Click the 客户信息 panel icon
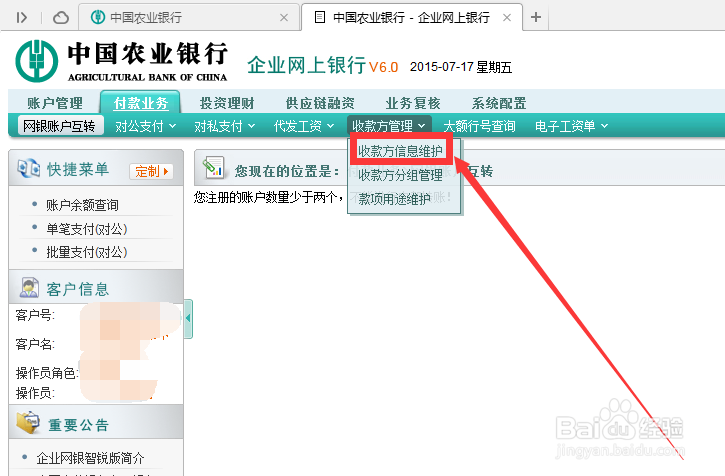The width and height of the screenshot is (725, 476). 29,288
